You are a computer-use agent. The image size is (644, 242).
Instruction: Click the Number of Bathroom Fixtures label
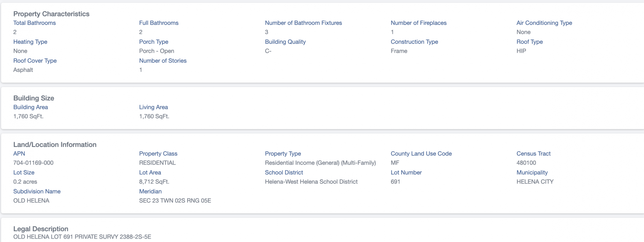pyautogui.click(x=304, y=23)
